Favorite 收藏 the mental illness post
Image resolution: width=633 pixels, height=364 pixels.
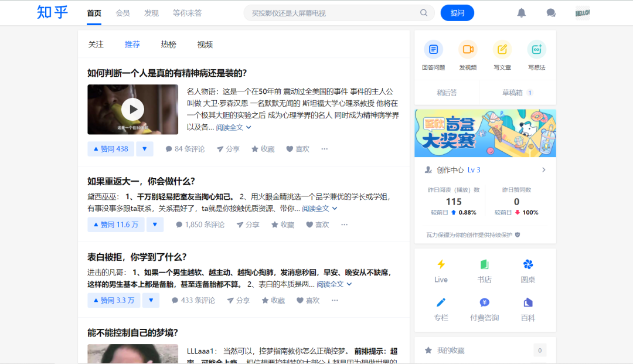(x=263, y=149)
